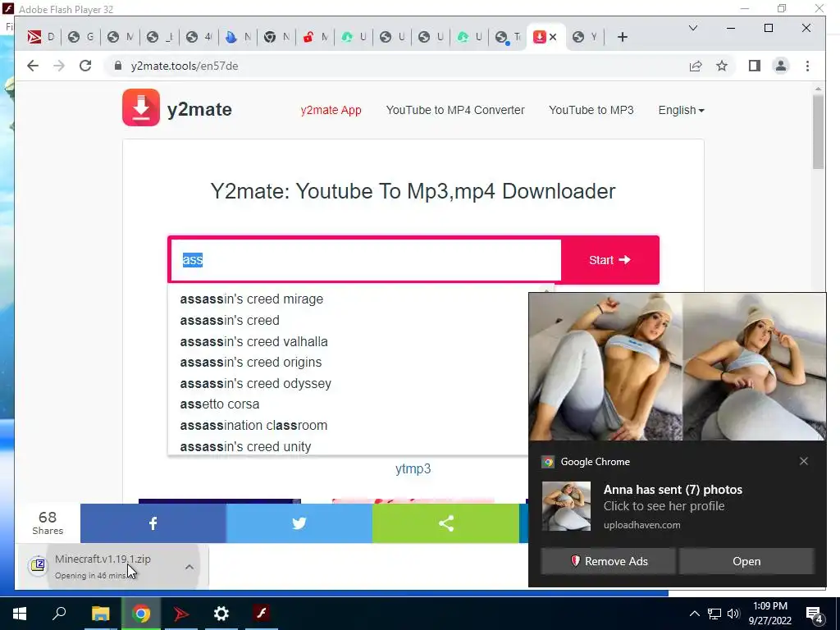Open the Action Center notifications icon
840x630 pixels.
[815, 614]
